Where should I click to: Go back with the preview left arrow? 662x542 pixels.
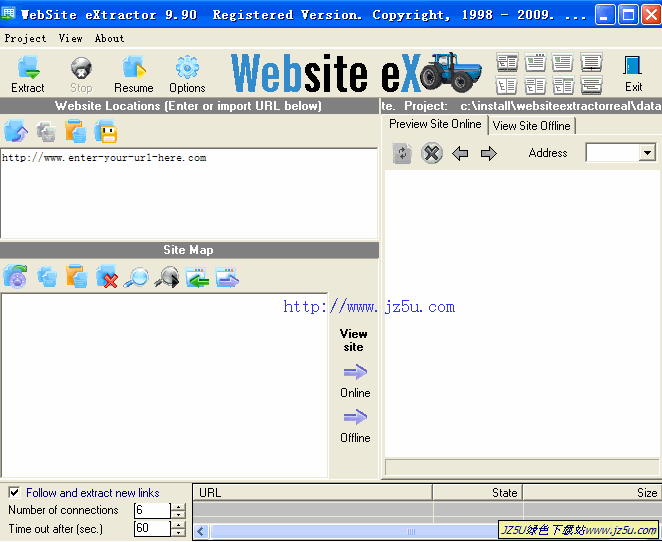pyautogui.click(x=460, y=153)
